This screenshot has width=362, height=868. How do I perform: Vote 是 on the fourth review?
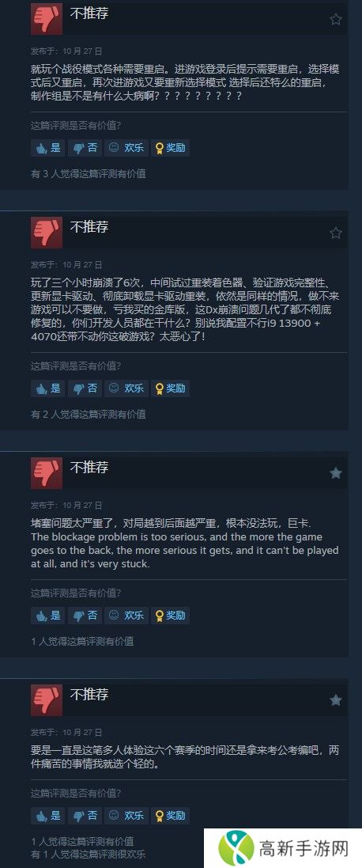[47, 816]
